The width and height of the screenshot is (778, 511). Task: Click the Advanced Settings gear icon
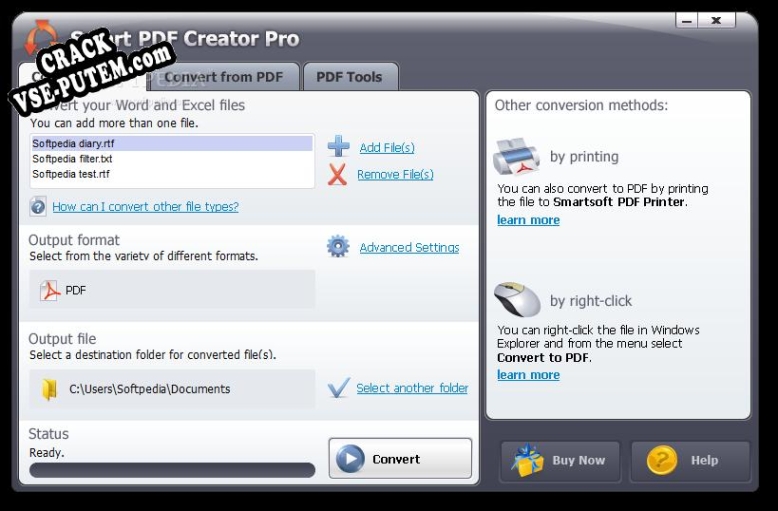pos(338,247)
